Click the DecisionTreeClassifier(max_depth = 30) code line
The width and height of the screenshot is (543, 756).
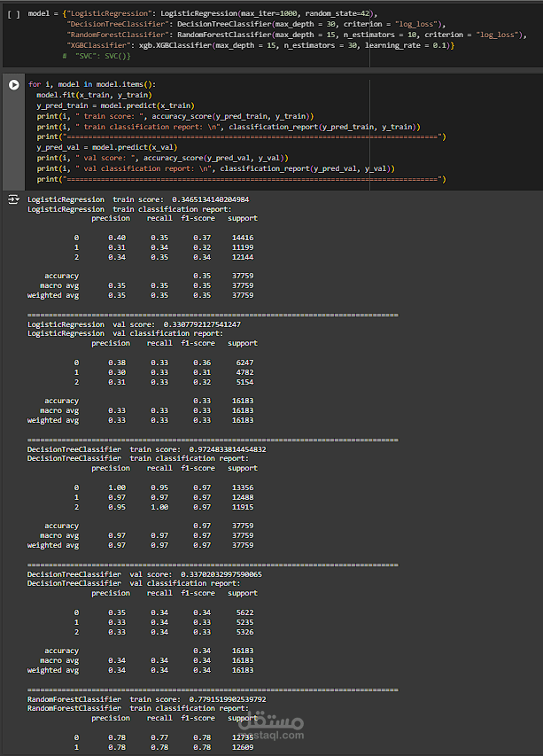(256, 24)
